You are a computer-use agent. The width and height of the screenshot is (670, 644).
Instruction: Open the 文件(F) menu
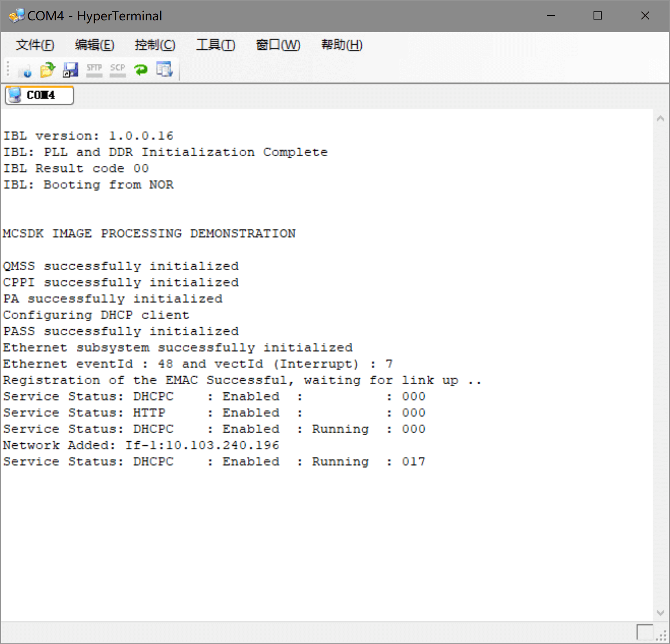tap(35, 45)
